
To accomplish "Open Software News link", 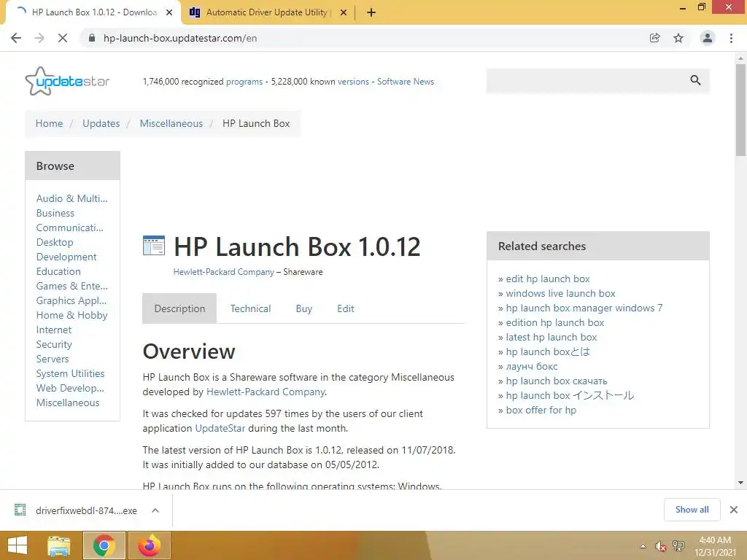I will click(406, 82).
